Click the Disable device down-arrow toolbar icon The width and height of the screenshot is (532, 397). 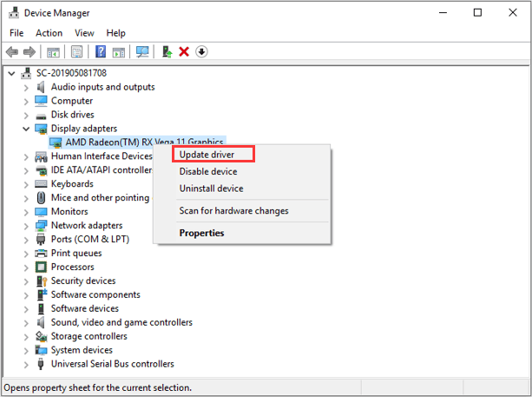pos(201,51)
